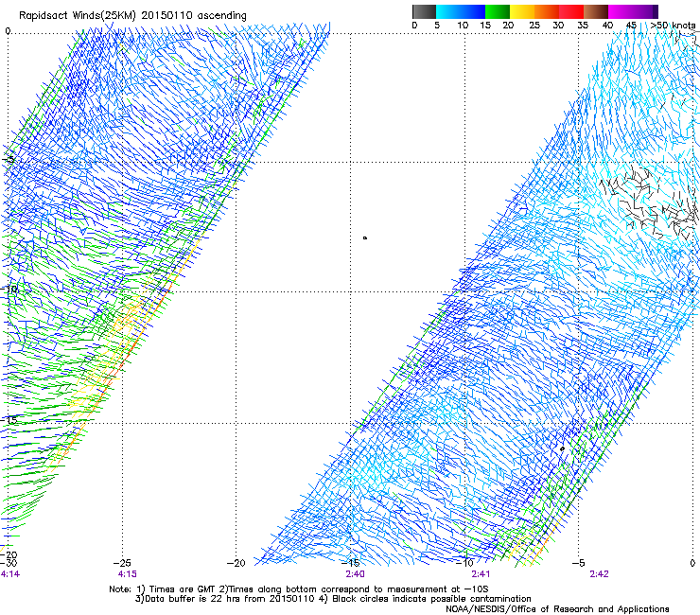Click the purple '4:15' time stamp
700x615 pixels.
(x=128, y=574)
